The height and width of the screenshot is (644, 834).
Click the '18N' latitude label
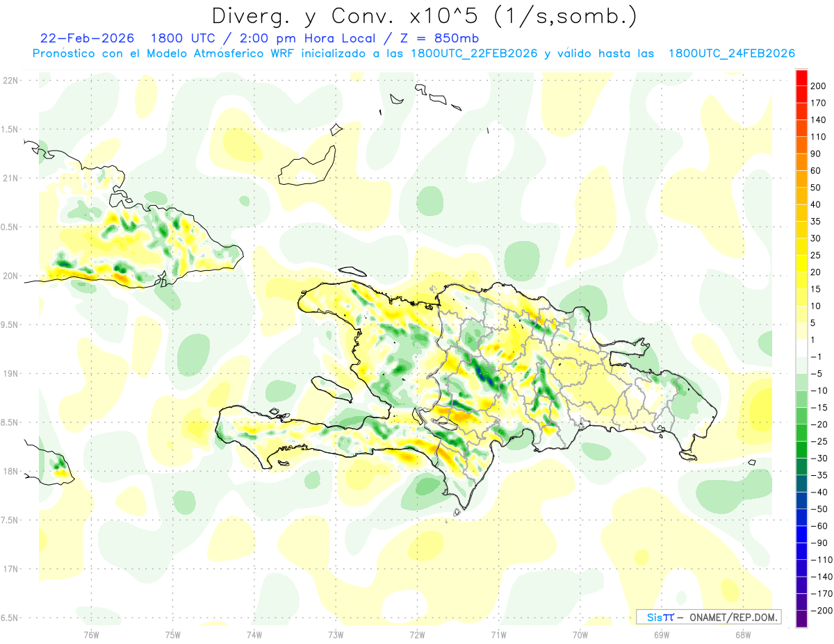10,471
